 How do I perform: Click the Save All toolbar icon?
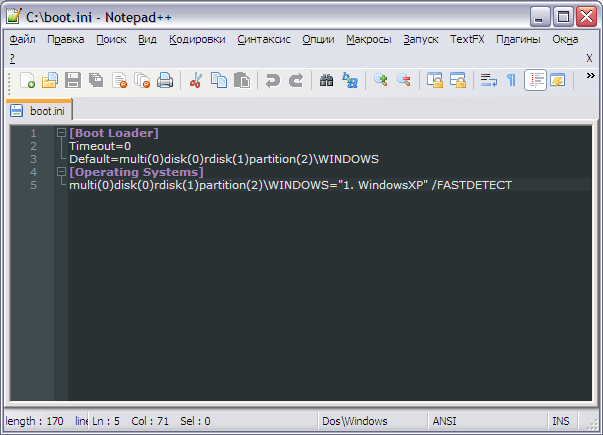pyautogui.click(x=96, y=81)
